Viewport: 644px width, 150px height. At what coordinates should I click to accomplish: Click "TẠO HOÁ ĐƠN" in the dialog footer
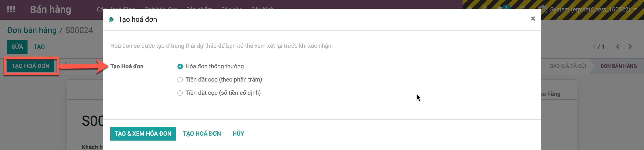point(202,134)
